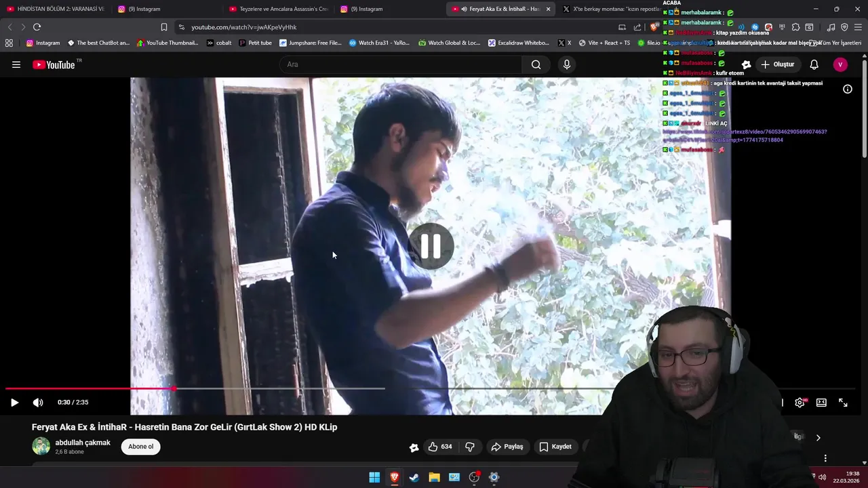Image resolution: width=868 pixels, height=488 pixels.
Task: Open the Instagram bookmark
Action: tap(43, 43)
